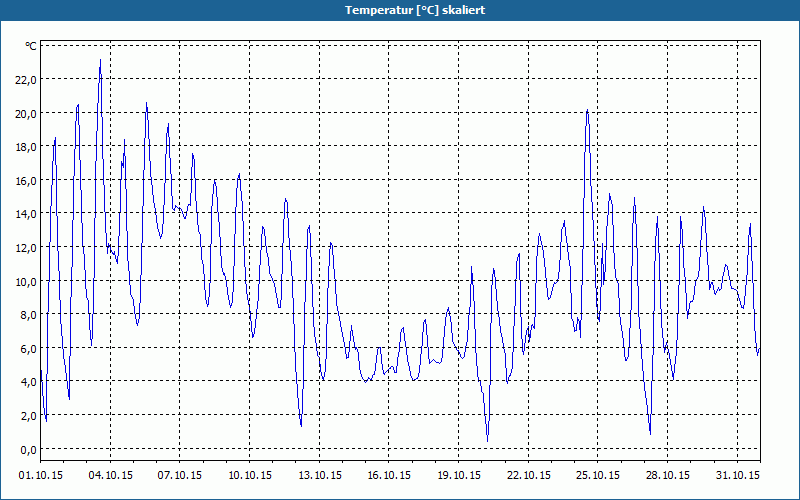800x500 pixels.
Task: Click the 28.10.15 date label
Action: pos(668,475)
